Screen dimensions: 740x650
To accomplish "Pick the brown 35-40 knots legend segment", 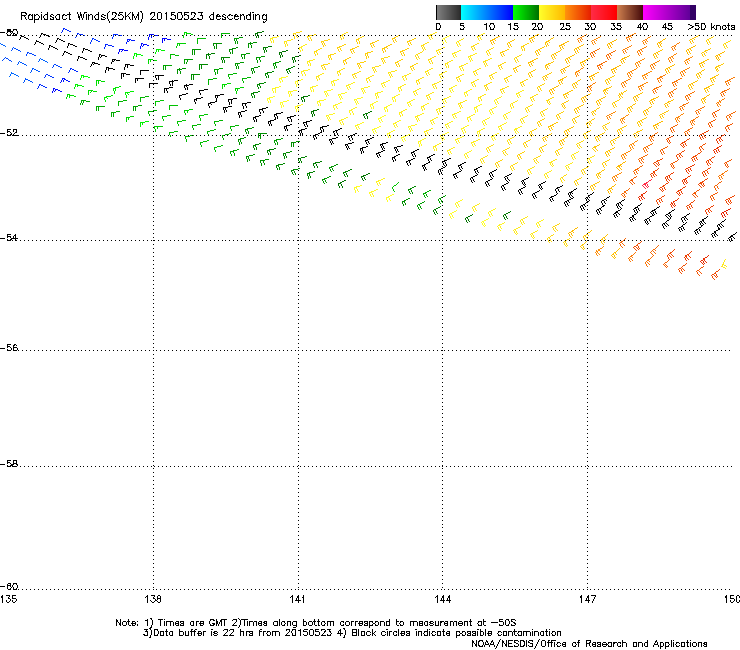I will 630,12.
